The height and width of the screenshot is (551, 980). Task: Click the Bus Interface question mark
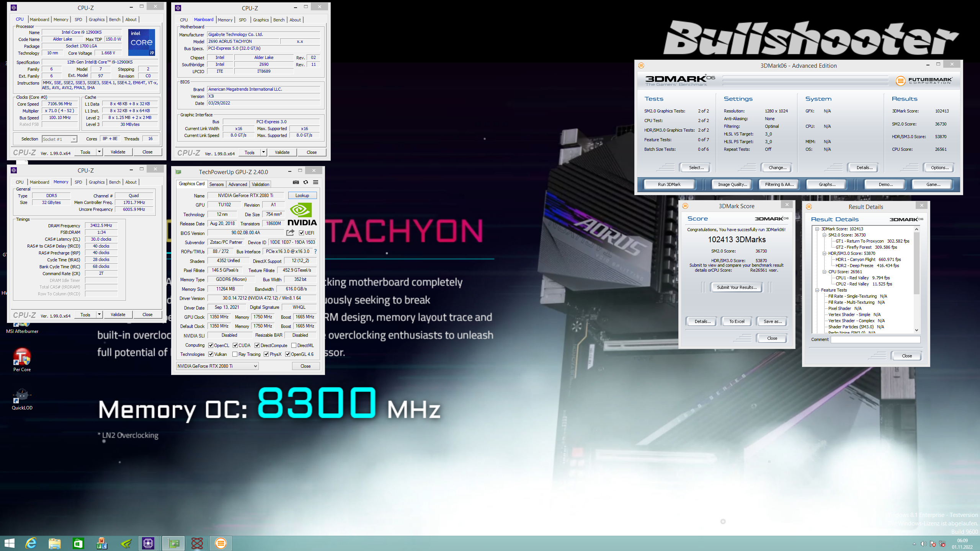(315, 251)
